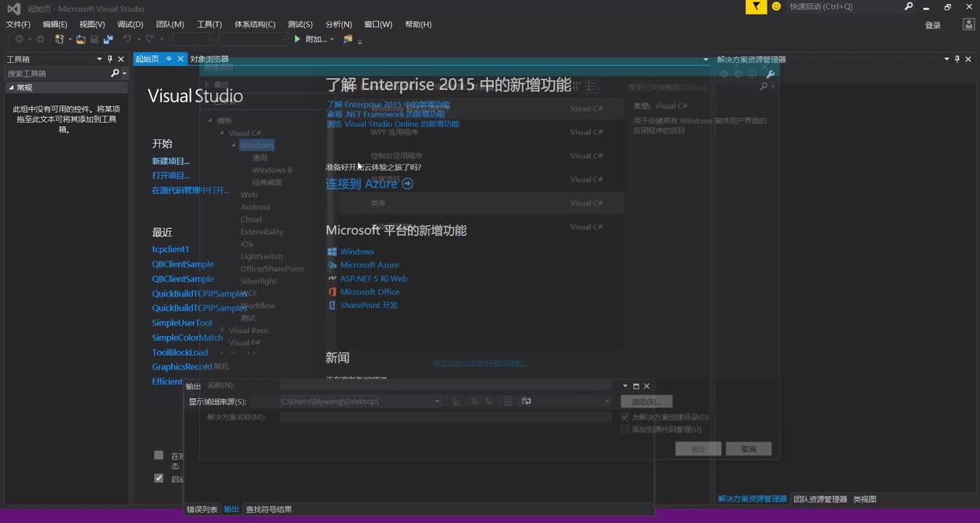
Task: Click the green start attach arrow
Action: 297,39
